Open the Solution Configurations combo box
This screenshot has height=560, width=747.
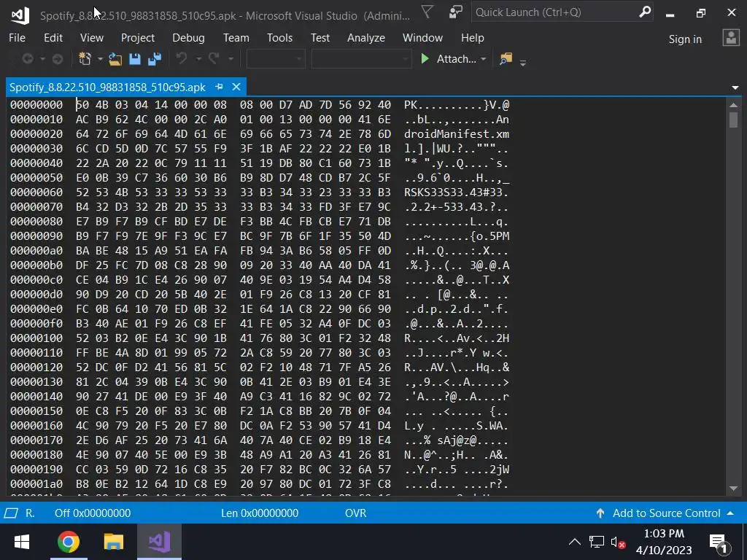coord(275,59)
